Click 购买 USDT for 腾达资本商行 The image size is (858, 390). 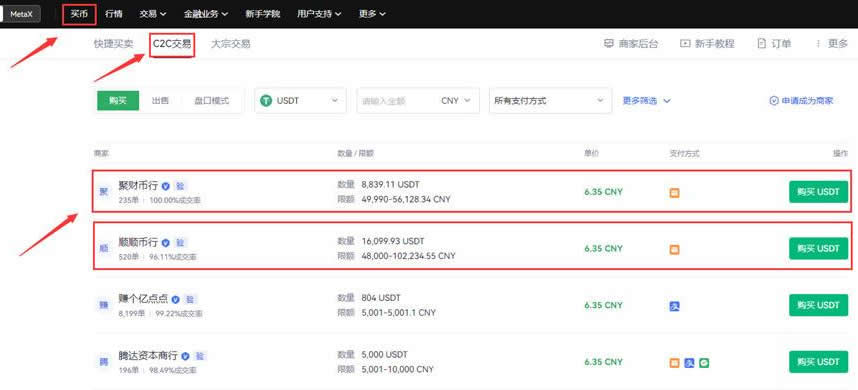[818, 362]
